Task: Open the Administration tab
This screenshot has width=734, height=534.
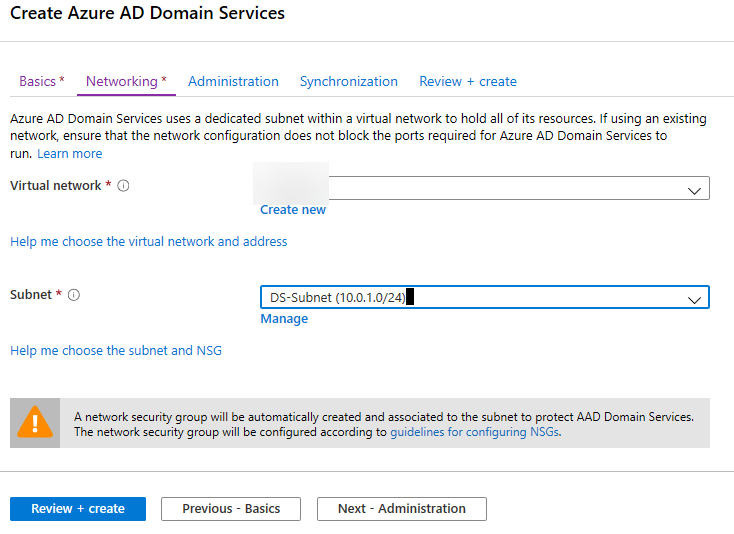Action: point(233,81)
